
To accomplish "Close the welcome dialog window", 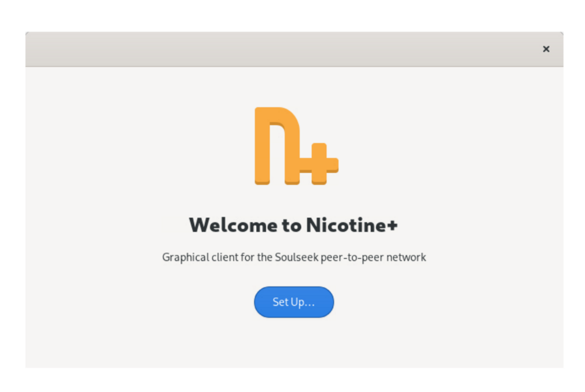I will click(546, 49).
